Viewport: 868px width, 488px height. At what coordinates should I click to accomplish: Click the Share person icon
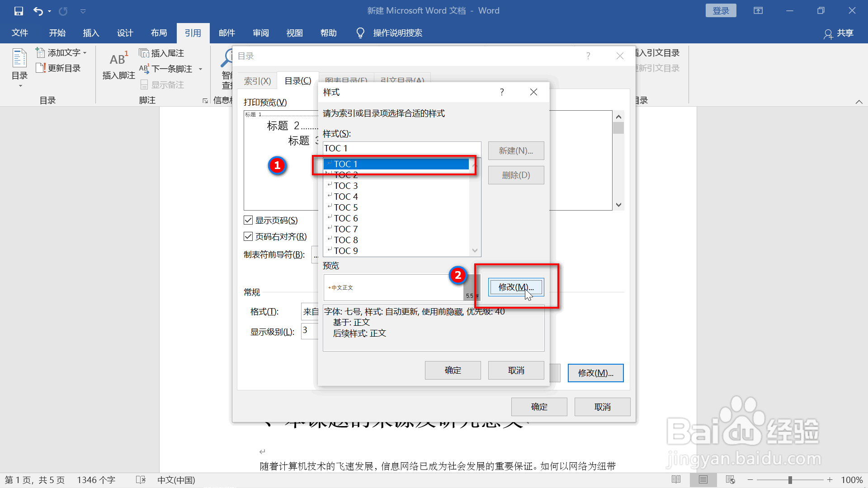coord(828,33)
